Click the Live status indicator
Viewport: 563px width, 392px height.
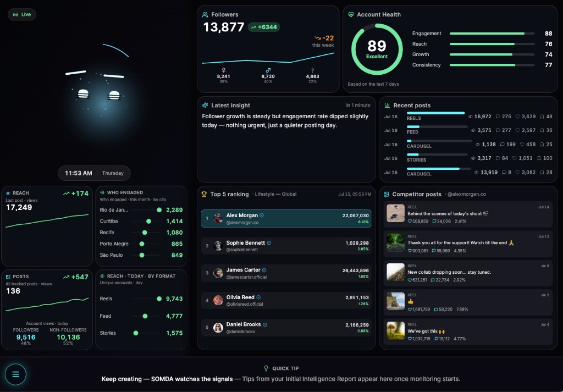22,14
